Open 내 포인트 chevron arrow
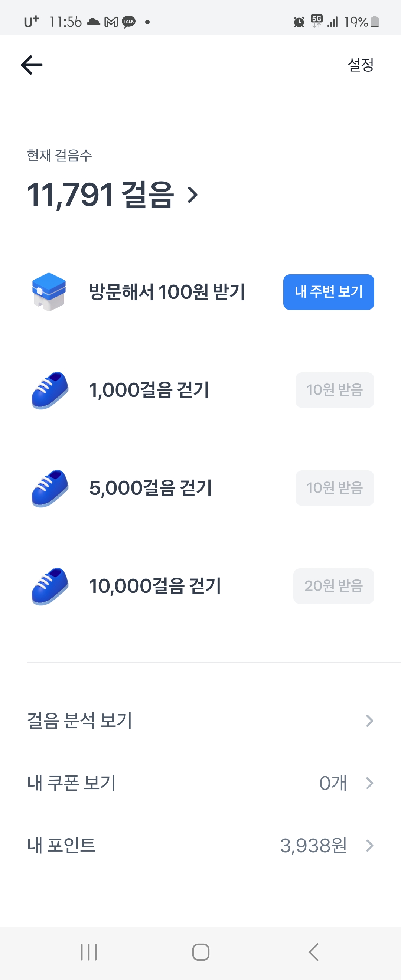This screenshot has width=401, height=980. [369, 846]
